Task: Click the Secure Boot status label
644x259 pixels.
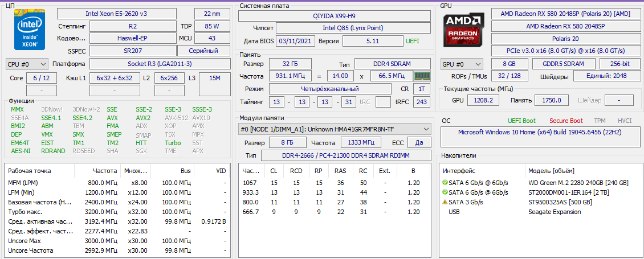Action: point(565,121)
